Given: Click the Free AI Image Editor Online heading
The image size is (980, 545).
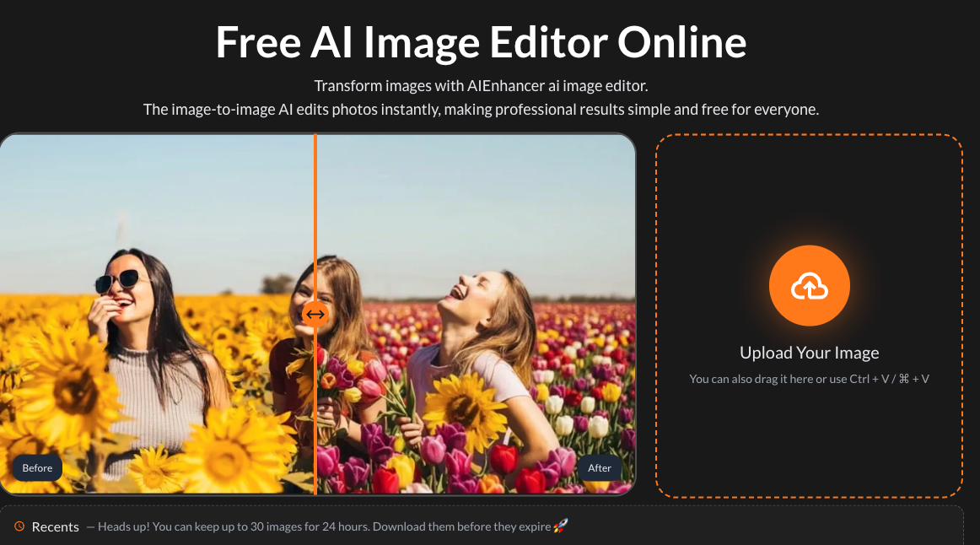Looking at the screenshot, I should point(482,42).
